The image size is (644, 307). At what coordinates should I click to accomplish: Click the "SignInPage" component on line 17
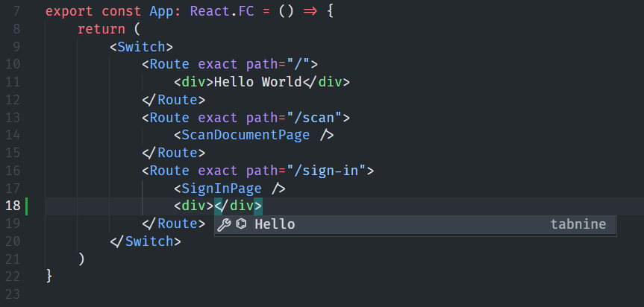222,189
